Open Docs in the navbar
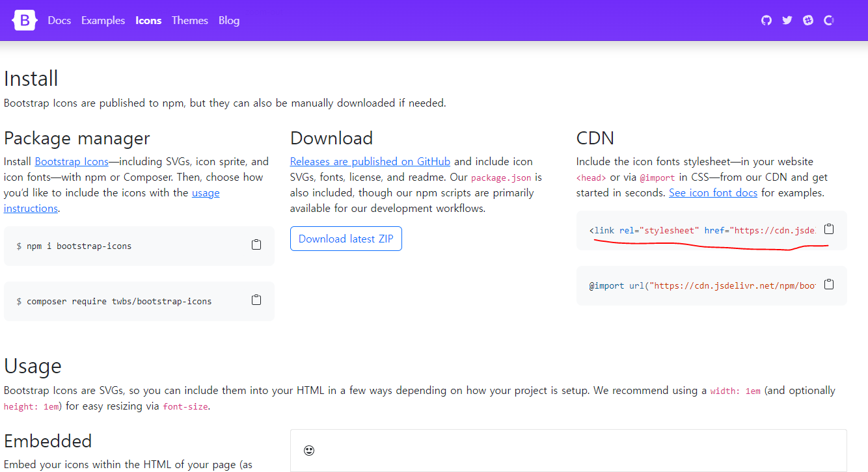Viewport: 868px width, 472px height. [59, 21]
